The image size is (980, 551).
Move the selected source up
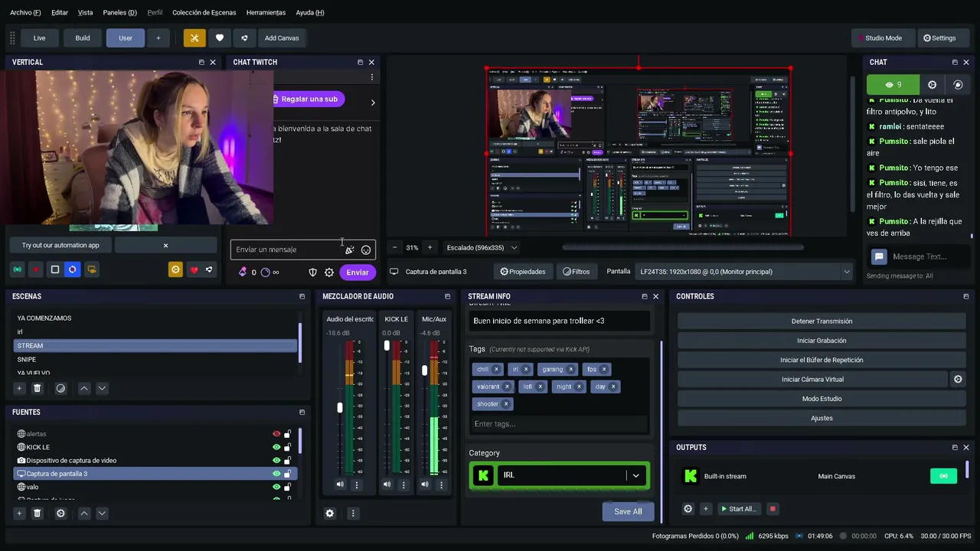coord(84,514)
